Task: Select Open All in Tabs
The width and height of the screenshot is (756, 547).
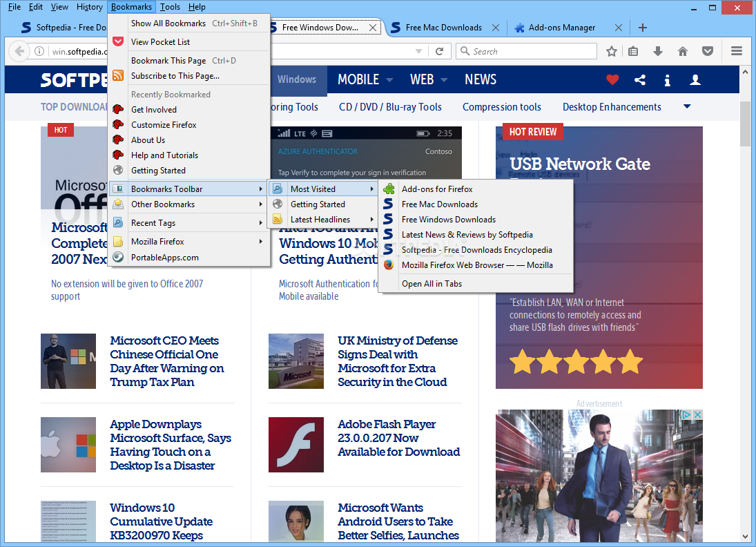Action: 476,284
